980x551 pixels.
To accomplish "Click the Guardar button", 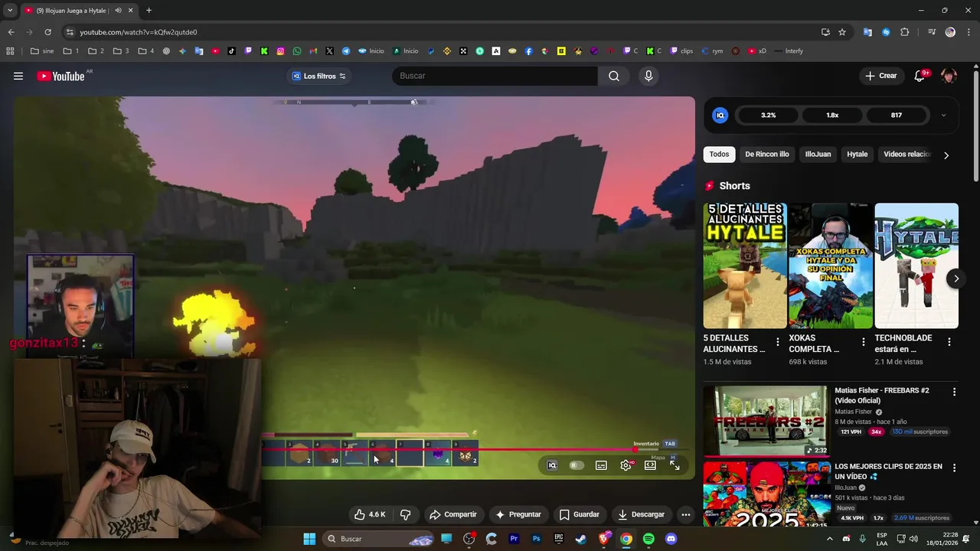I will [580, 514].
